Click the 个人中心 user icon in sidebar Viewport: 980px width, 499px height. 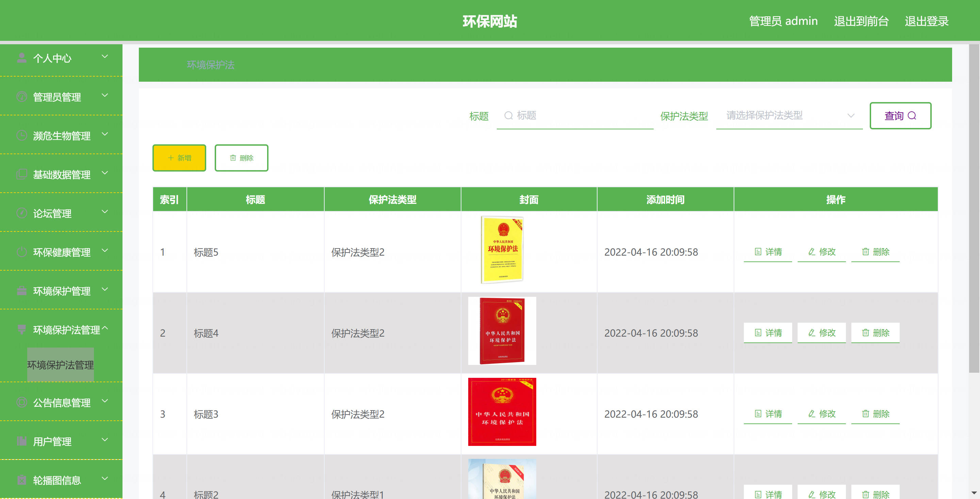(22, 58)
